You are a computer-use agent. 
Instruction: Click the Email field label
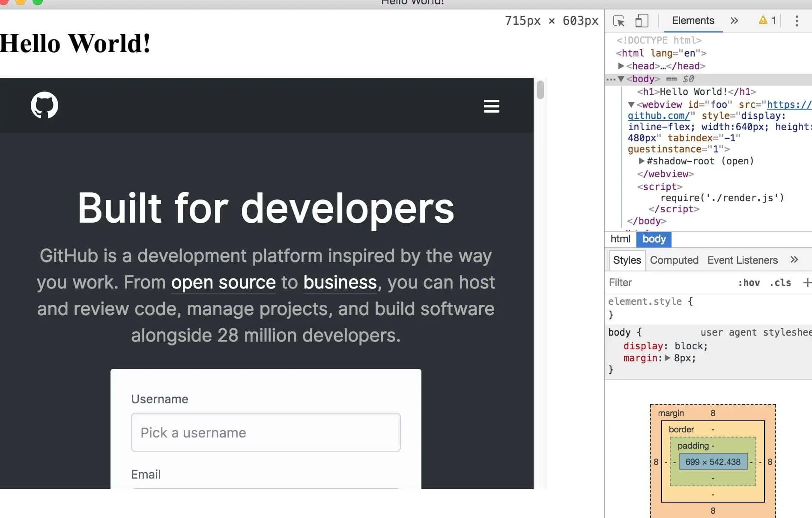pos(146,474)
